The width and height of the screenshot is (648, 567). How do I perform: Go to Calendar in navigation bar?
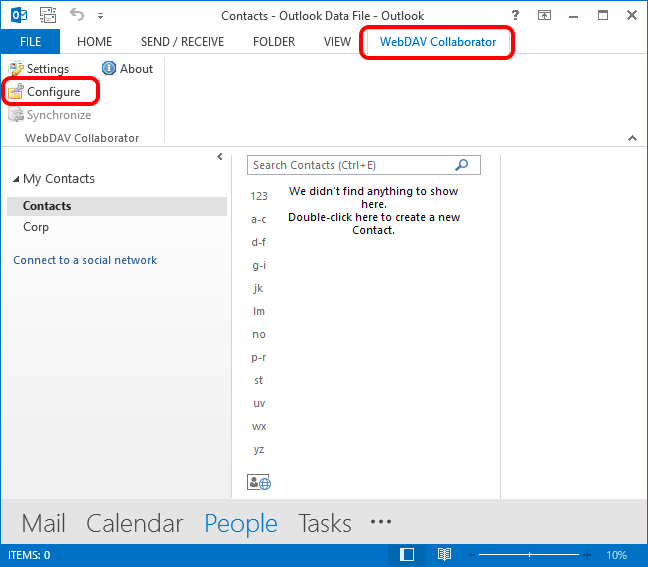(x=135, y=523)
